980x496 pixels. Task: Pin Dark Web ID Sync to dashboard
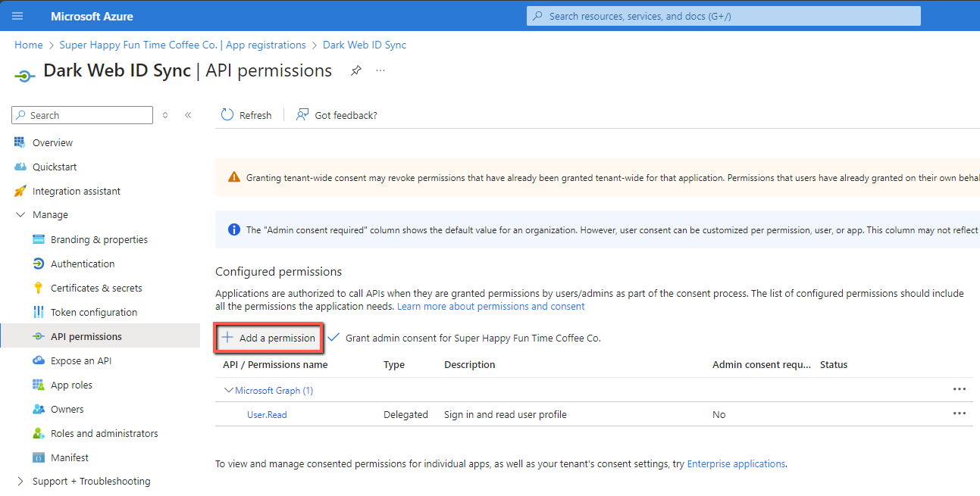pyautogui.click(x=355, y=70)
